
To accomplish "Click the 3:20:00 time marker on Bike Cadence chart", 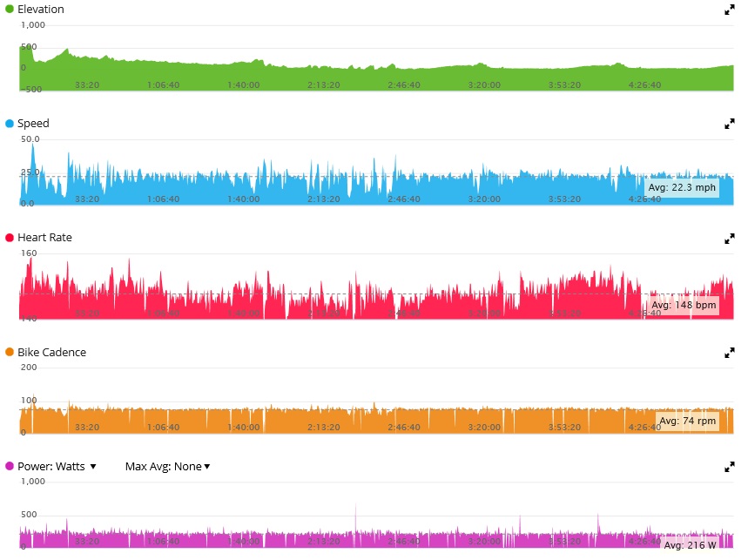I will coord(484,427).
